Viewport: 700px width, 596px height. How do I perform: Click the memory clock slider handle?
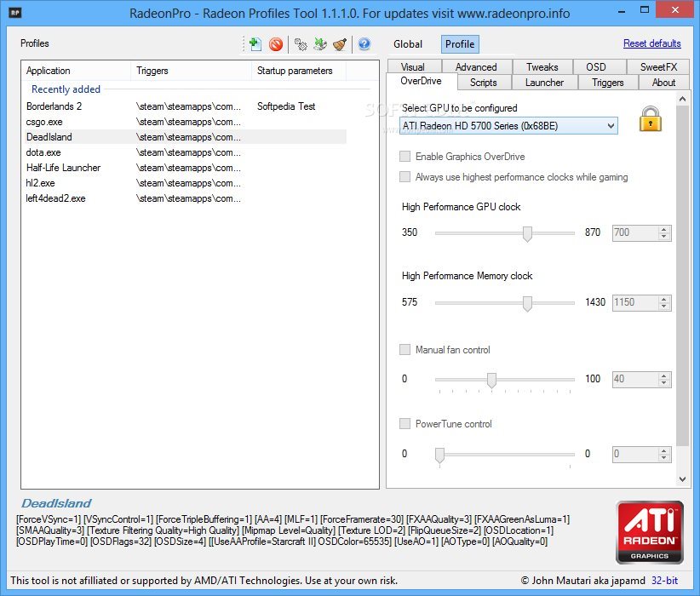click(527, 304)
